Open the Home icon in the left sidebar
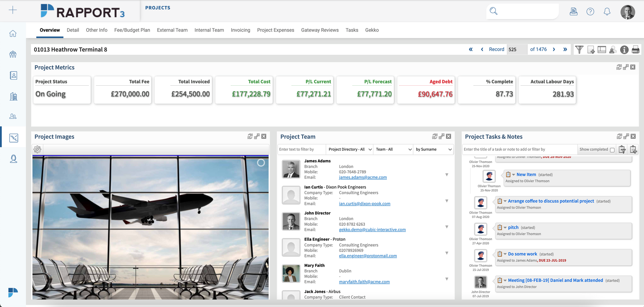 point(13,33)
